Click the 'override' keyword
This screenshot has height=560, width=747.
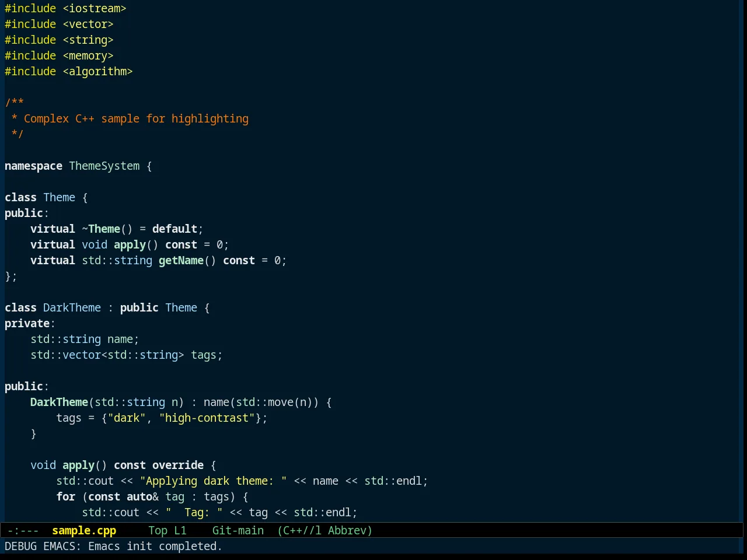coord(178,465)
